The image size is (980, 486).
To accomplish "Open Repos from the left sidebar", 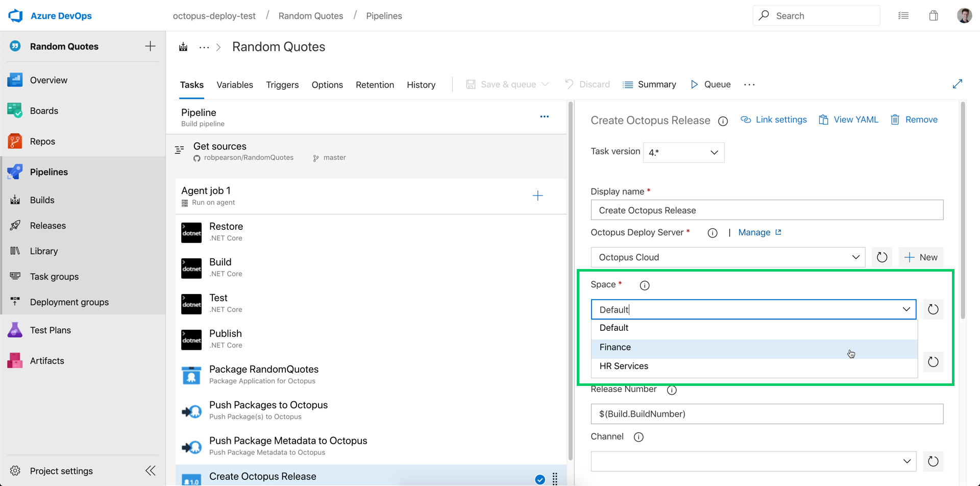I will (x=42, y=141).
